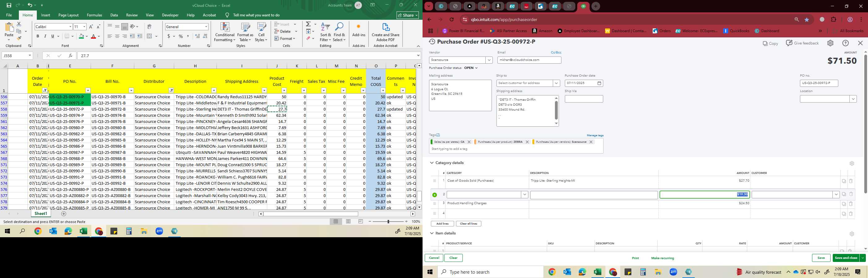Screen dimensions: 868x278
Task: Collapse the Category details section
Action: click(x=432, y=163)
